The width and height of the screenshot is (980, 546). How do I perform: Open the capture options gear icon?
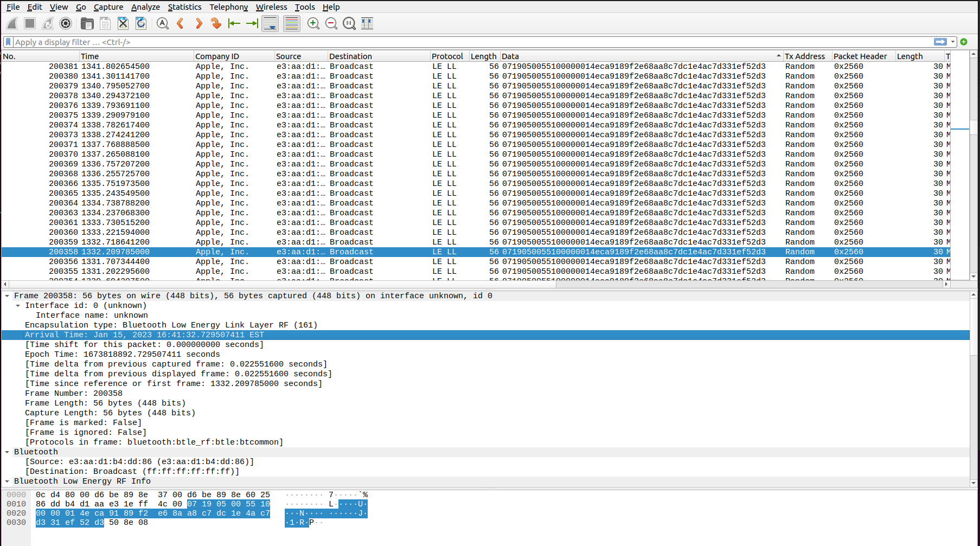66,23
